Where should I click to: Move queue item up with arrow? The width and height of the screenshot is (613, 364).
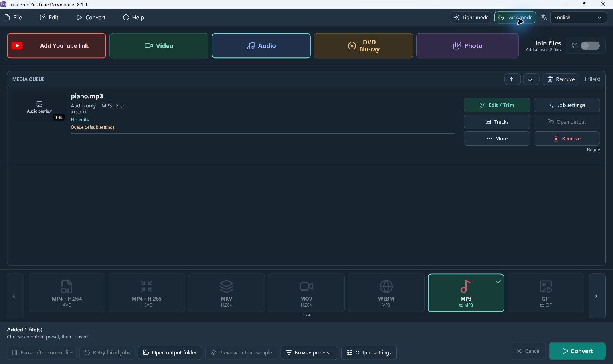[x=512, y=79]
